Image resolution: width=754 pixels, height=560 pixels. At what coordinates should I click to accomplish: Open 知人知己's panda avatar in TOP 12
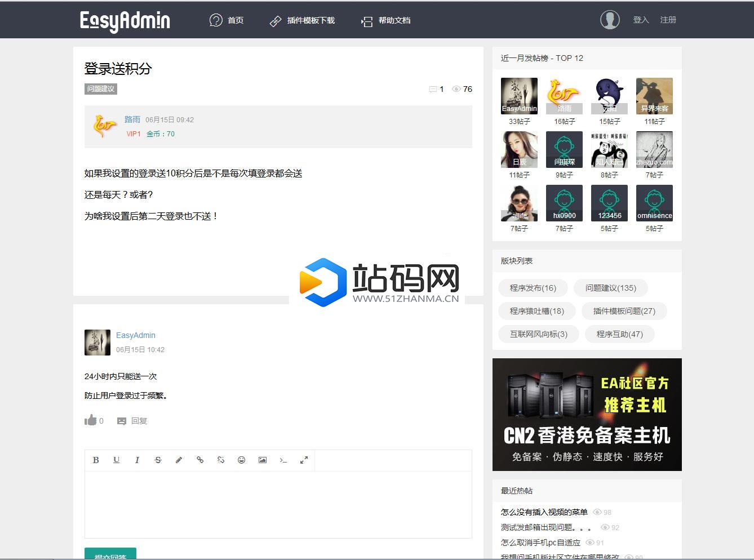609,149
